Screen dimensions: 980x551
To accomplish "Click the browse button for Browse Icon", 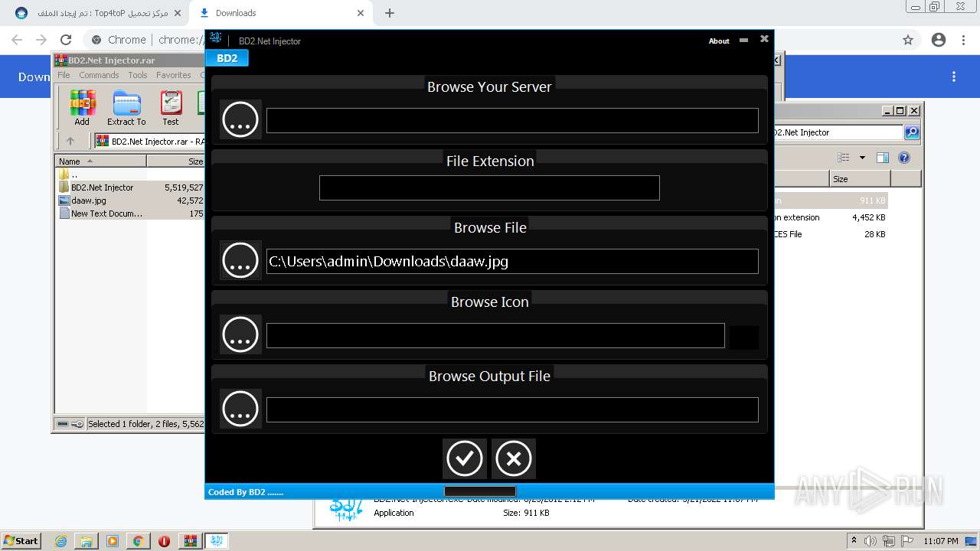I will (x=240, y=334).
